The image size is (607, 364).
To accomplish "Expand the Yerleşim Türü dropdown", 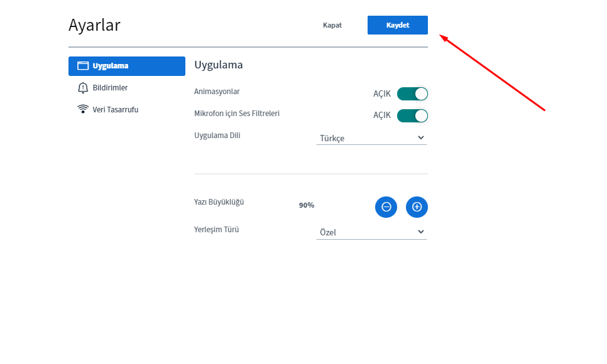I will pos(371,232).
